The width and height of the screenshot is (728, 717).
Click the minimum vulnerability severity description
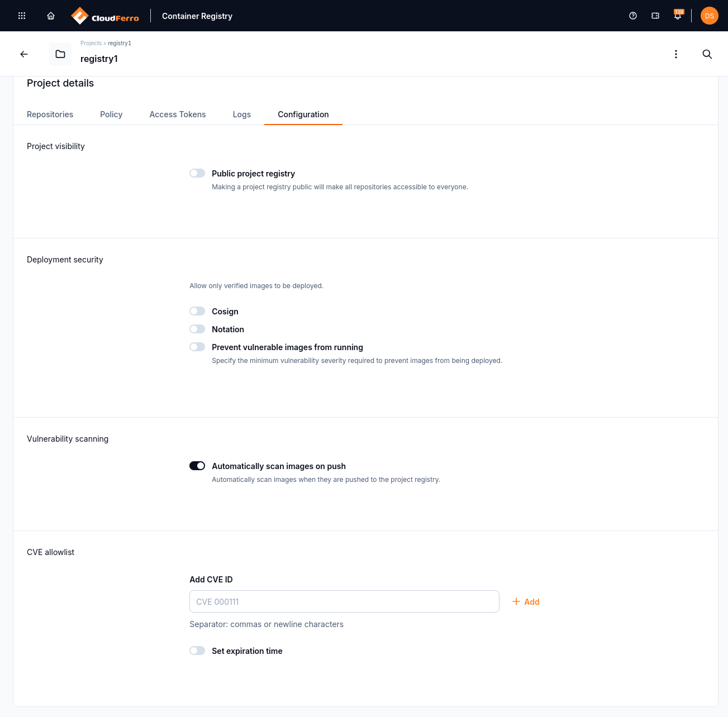(357, 361)
